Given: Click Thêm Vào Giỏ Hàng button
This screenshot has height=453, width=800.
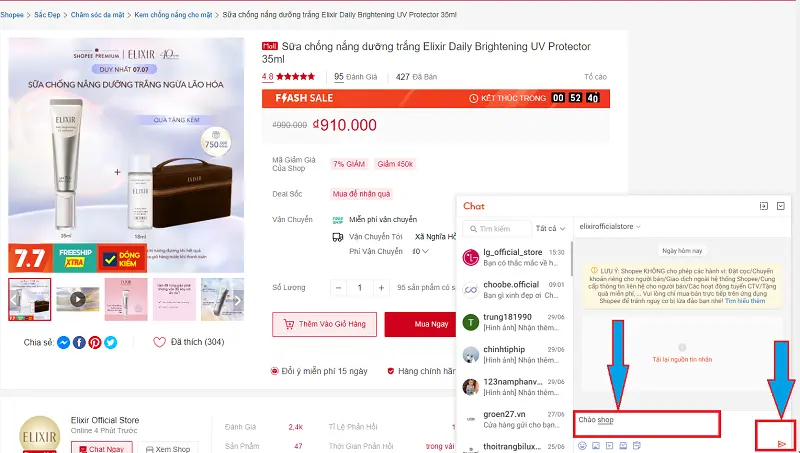Looking at the screenshot, I should click(x=324, y=324).
